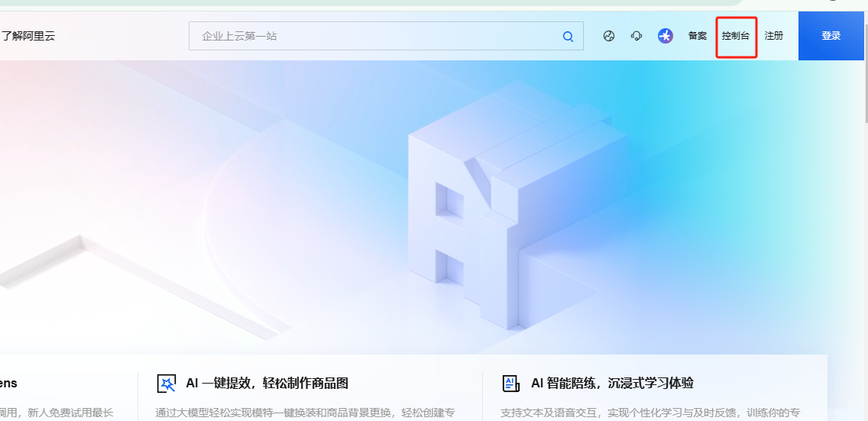Open the AI 智能陪练，沉浸式学习体验 card title
This screenshot has width=868, height=421.
(612, 384)
